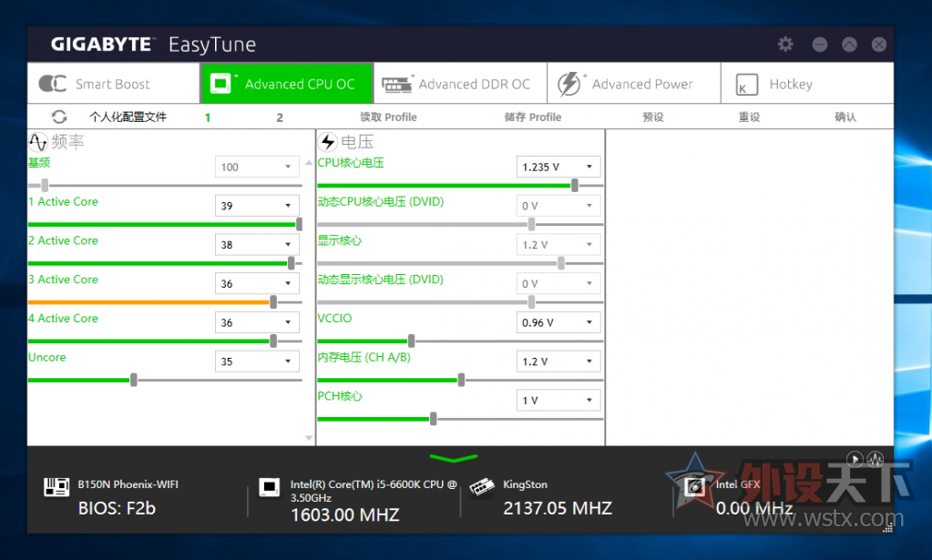Collapse the panel with green chevron
The width and height of the screenshot is (932, 560).
point(453,458)
